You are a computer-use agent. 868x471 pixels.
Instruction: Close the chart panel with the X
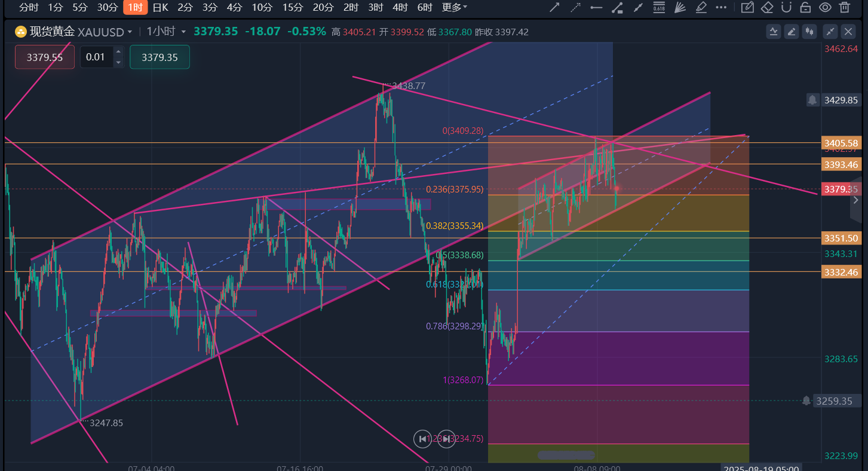coord(848,32)
